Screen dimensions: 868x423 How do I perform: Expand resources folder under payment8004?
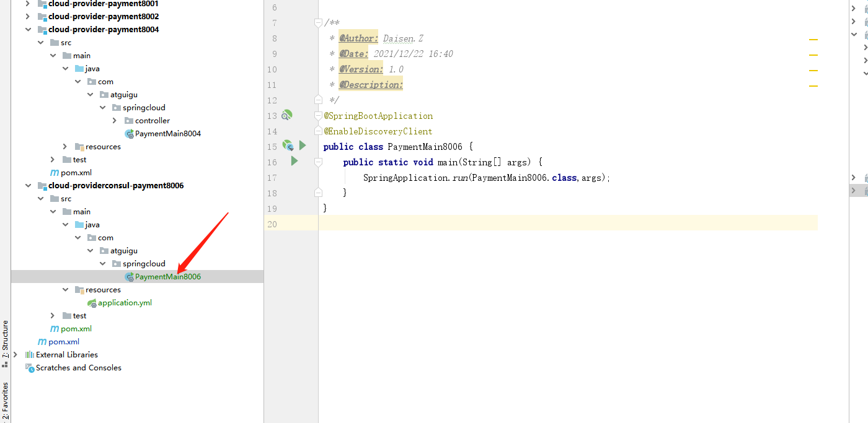tap(65, 147)
